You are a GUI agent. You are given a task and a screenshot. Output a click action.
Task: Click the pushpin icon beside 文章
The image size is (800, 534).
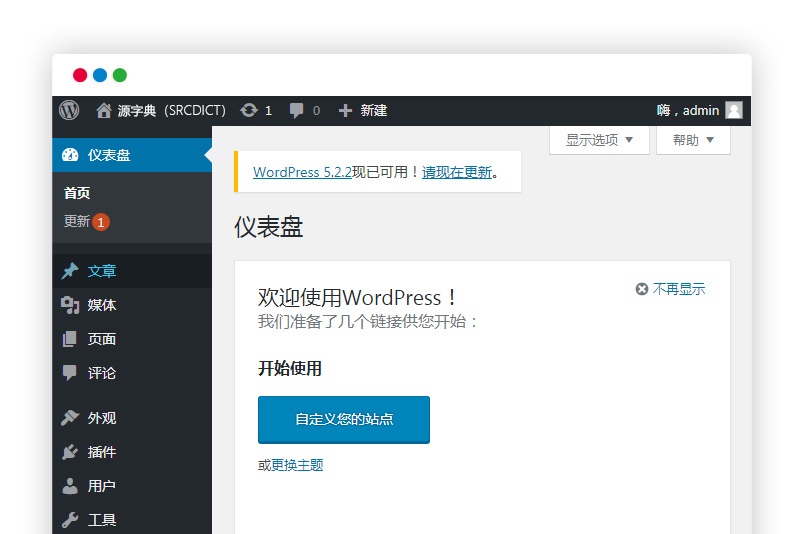tap(70, 271)
